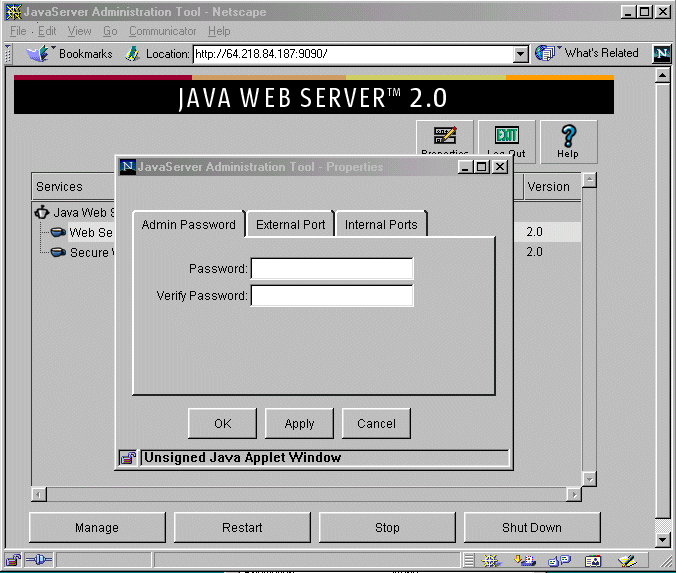Viewport: 676px width, 573px height.
Task: Switch to the Internal Ports tab
Action: point(381,225)
